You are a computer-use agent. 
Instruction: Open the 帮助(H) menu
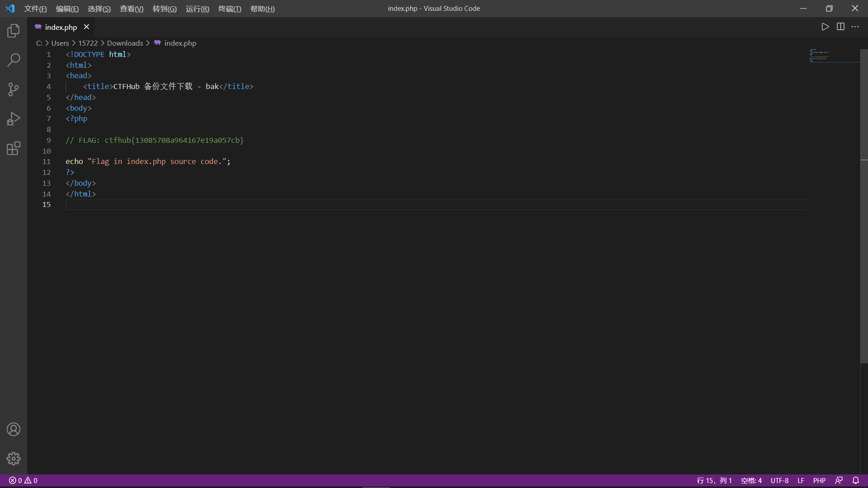click(263, 9)
